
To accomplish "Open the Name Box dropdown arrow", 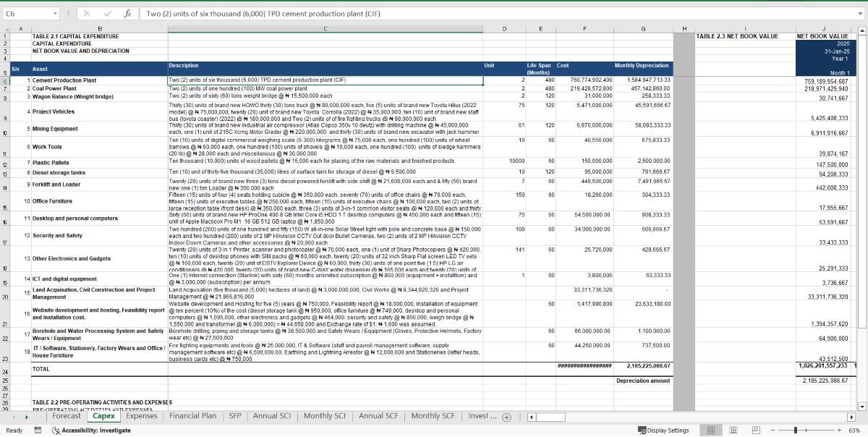I will pos(56,14).
